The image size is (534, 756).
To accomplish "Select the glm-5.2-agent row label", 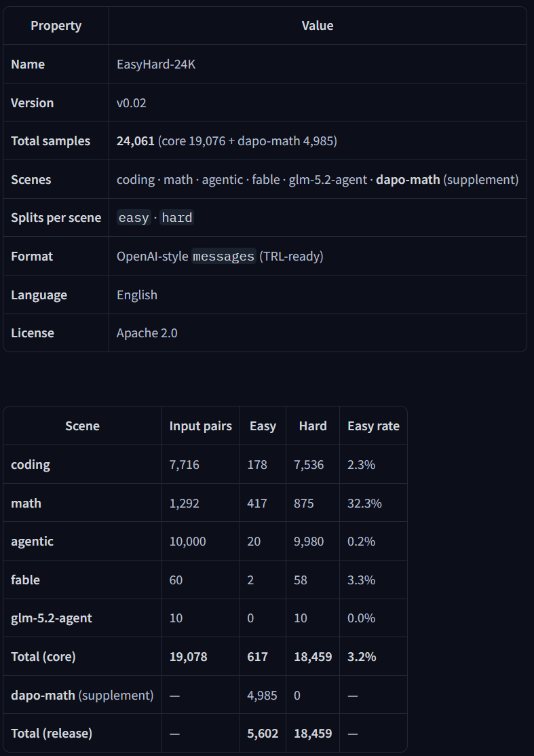I will [x=52, y=618].
